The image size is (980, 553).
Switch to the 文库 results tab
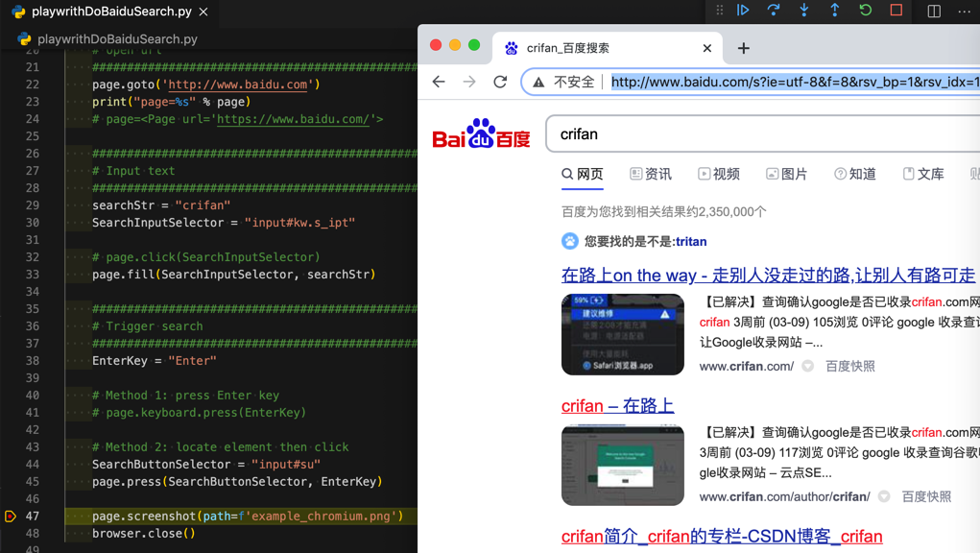(x=923, y=175)
